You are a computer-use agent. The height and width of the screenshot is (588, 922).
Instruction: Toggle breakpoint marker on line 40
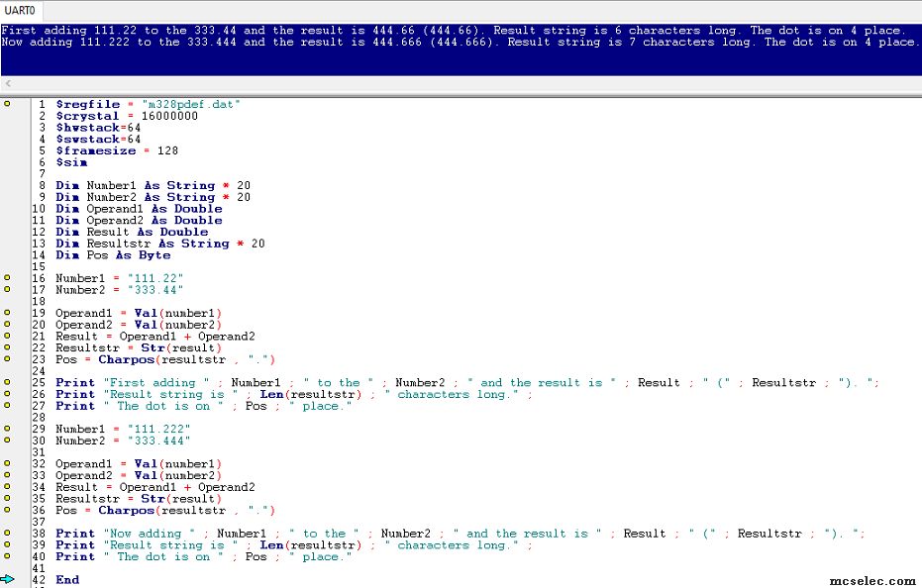[x=8, y=556]
